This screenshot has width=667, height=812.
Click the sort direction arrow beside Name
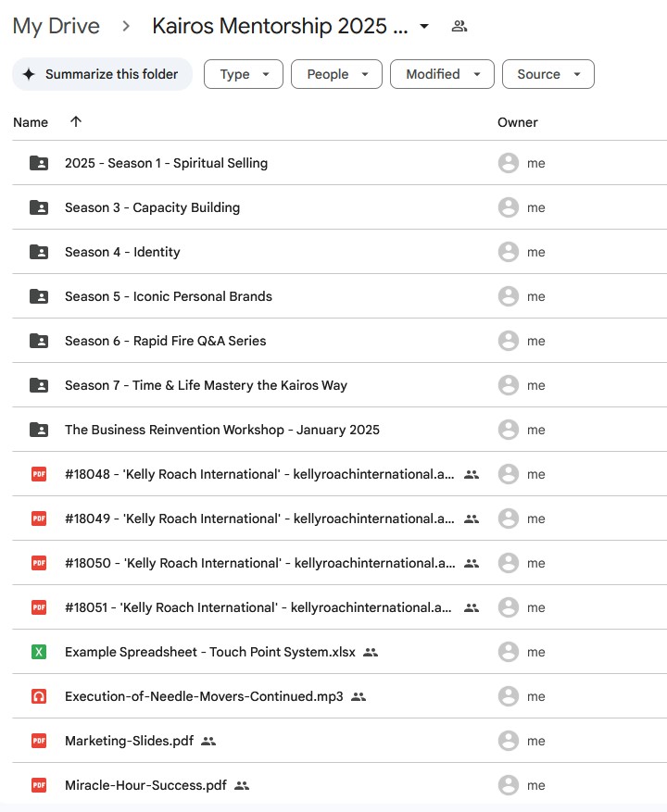tap(76, 122)
